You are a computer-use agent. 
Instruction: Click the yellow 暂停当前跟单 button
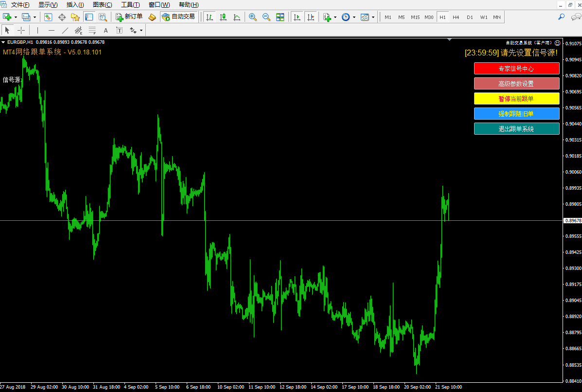[516, 99]
